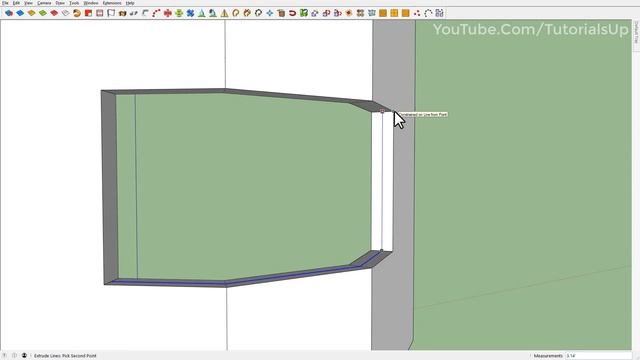Click the red dotted curve toolbar icon

tap(156, 13)
